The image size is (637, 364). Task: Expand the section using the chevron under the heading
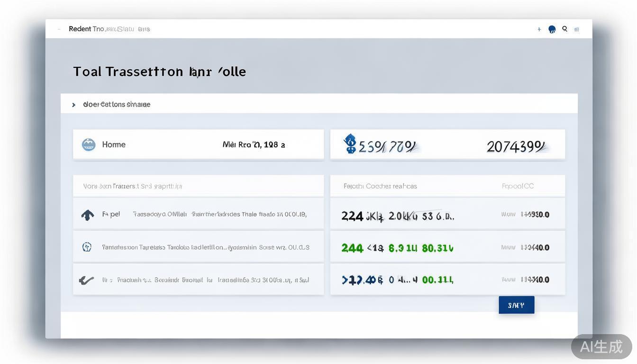click(x=73, y=105)
